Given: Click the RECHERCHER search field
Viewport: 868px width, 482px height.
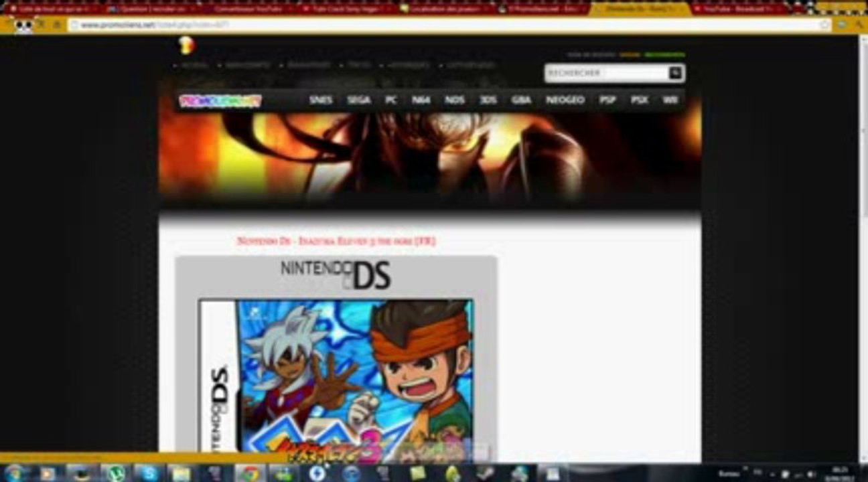Looking at the screenshot, I should click(x=605, y=73).
